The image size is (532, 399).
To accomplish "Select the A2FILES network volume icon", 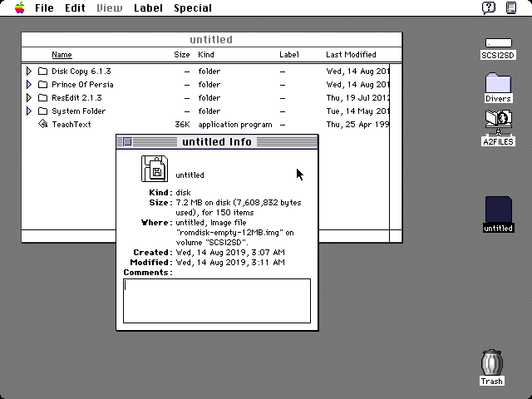I will [x=499, y=122].
